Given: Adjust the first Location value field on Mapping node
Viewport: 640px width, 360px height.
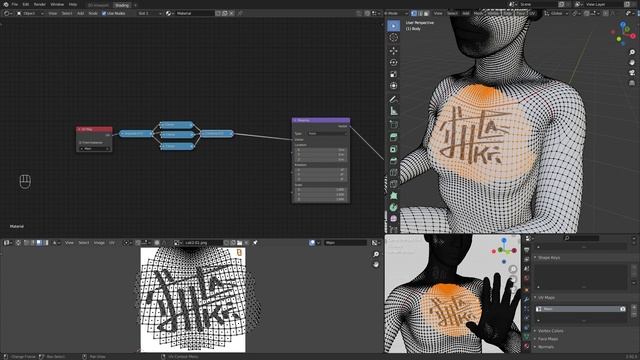Looking at the screenshot, I should pyautogui.click(x=321, y=150).
